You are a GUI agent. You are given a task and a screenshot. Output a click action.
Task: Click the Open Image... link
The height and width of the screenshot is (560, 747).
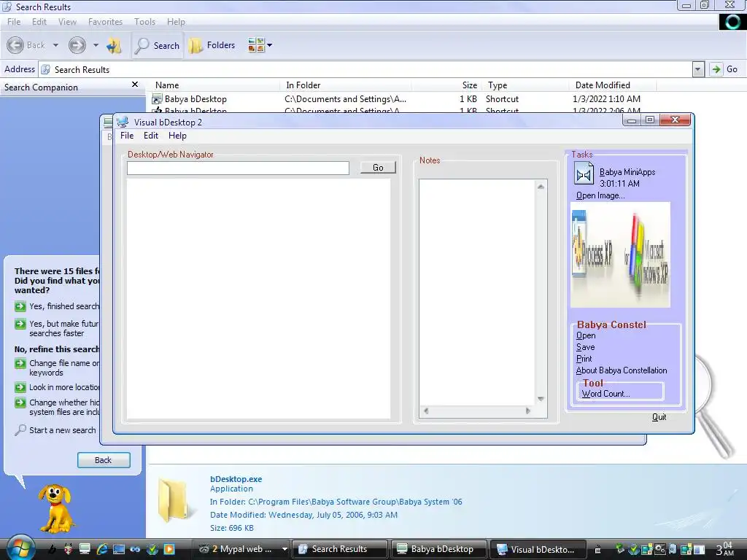click(600, 195)
